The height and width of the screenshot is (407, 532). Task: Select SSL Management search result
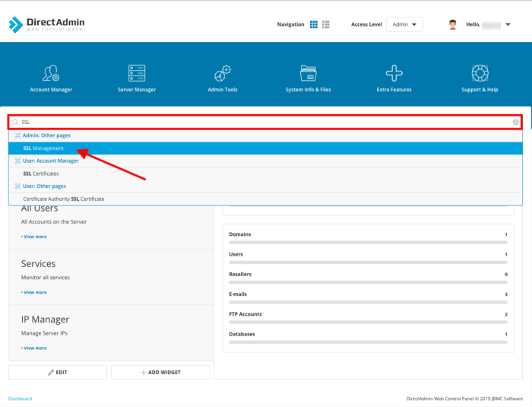[44, 148]
